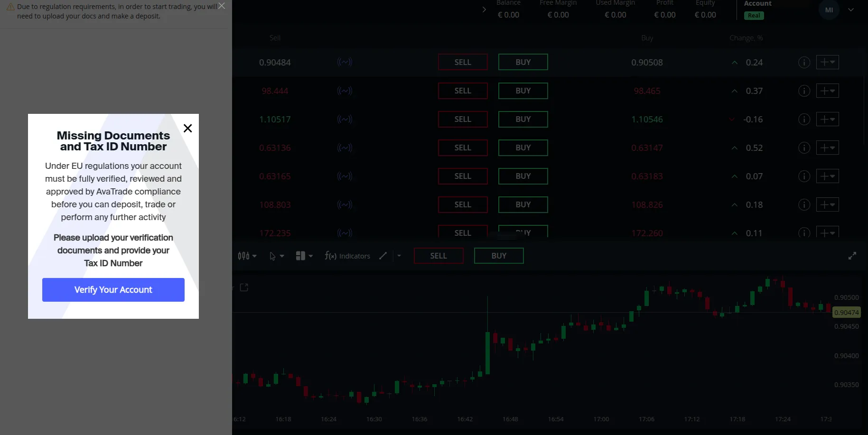Select the line drawing tool

point(383,256)
